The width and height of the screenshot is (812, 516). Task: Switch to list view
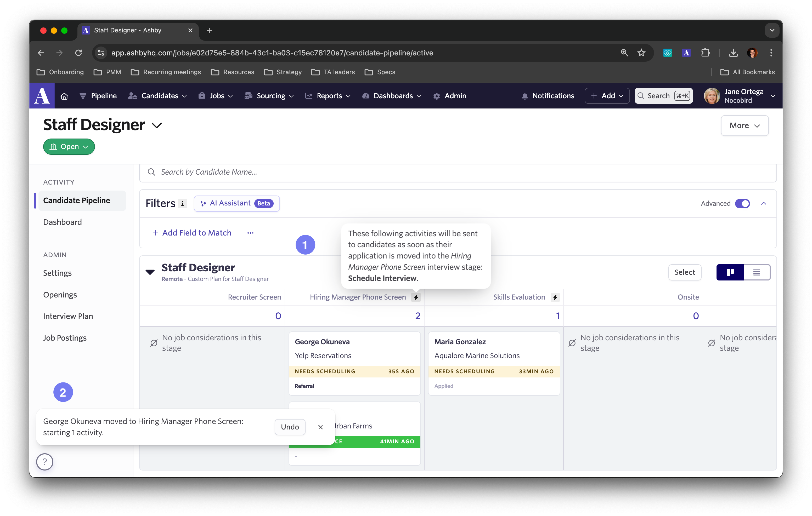point(757,272)
